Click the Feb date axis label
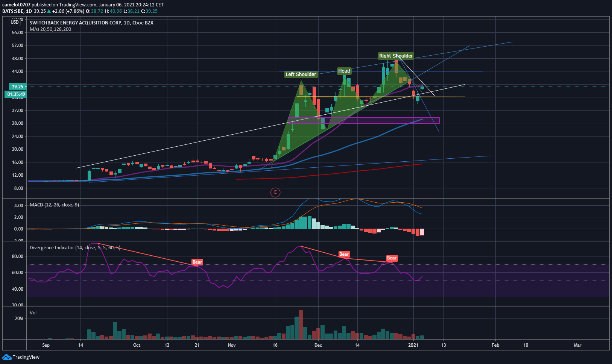 coord(495,345)
